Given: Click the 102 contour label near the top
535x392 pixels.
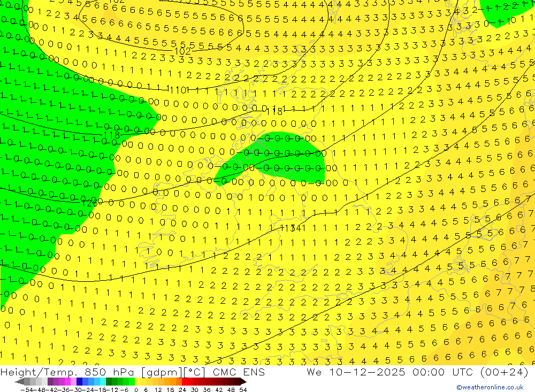Looking at the screenshot, I should [183, 51].
